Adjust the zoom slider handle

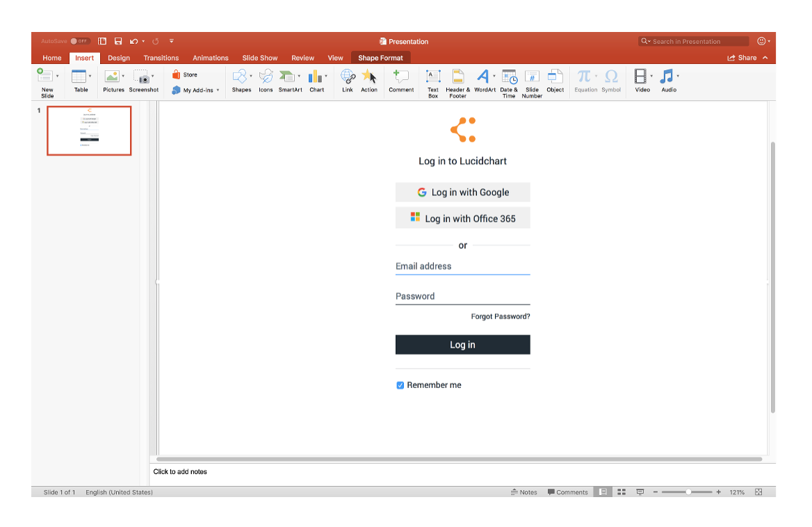[x=688, y=492]
